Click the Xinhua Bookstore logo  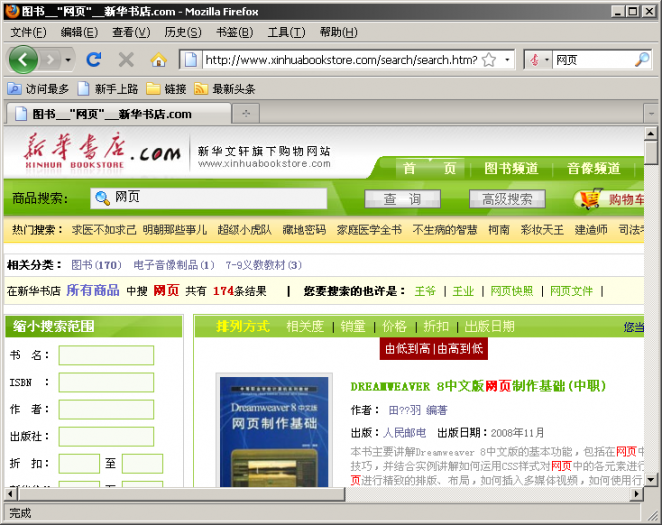click(102, 151)
